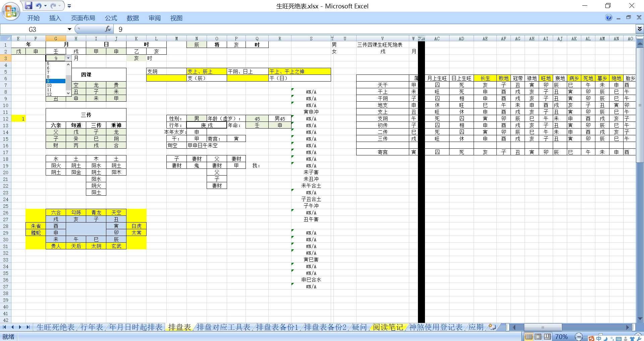The width and height of the screenshot is (644, 341).
Task: Open the Sogou input method icon
Action: tap(591, 338)
